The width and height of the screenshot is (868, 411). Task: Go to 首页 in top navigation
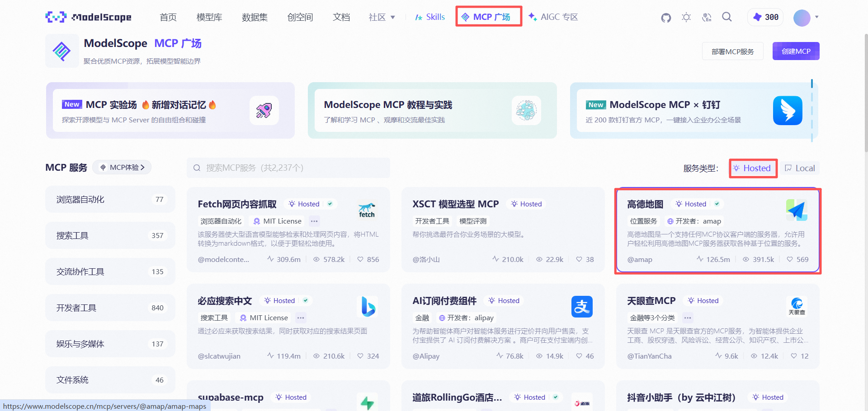(x=168, y=17)
